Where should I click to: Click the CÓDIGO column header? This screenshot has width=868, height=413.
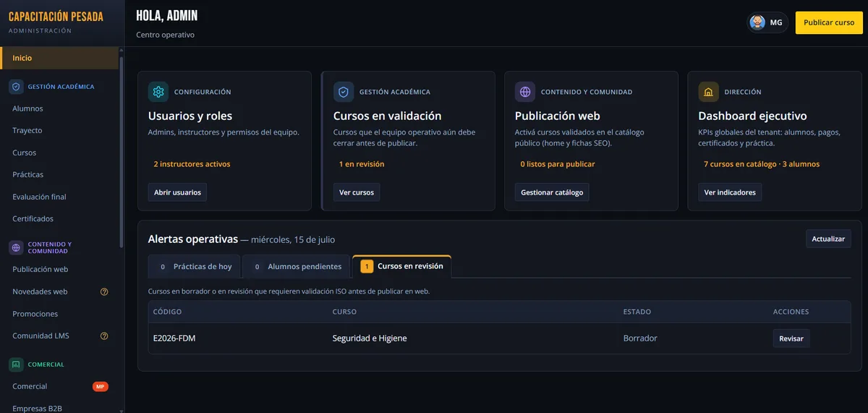tap(167, 312)
